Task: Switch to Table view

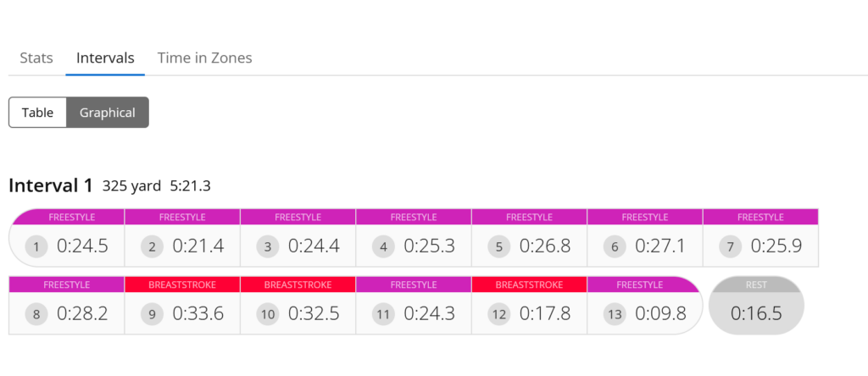Action: [x=37, y=113]
